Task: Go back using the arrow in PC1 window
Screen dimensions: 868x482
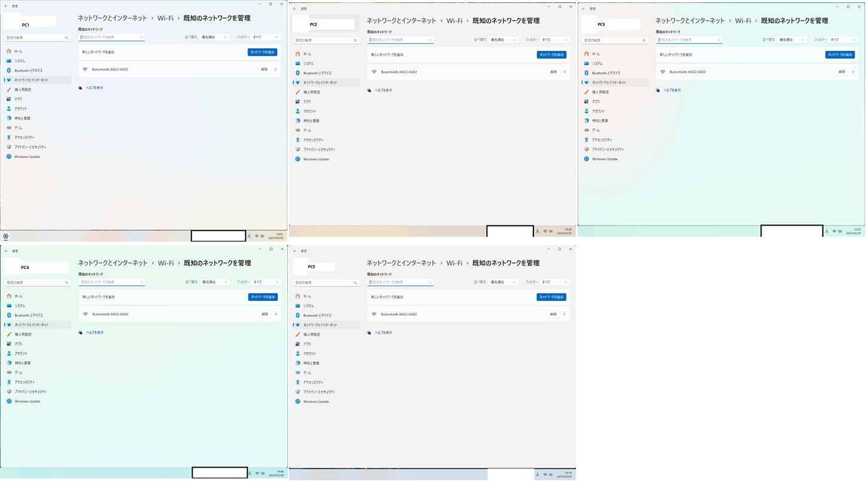Action: pos(6,5)
